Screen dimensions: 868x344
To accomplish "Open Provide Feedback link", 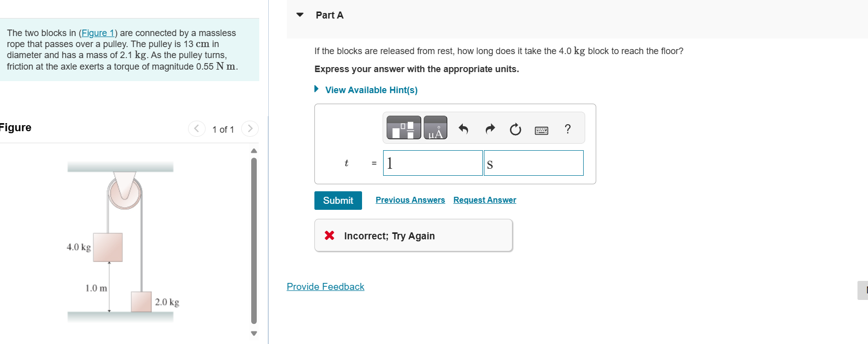I will coord(325,286).
